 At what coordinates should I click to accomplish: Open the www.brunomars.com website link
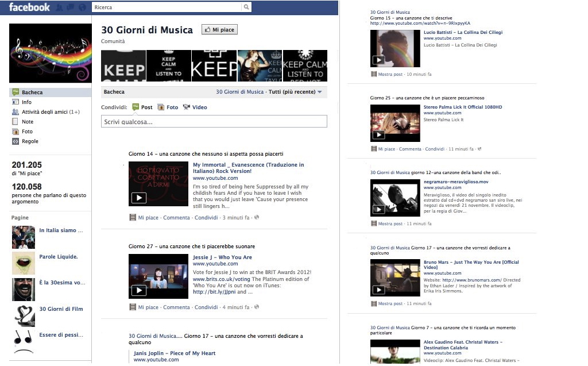click(x=472, y=280)
